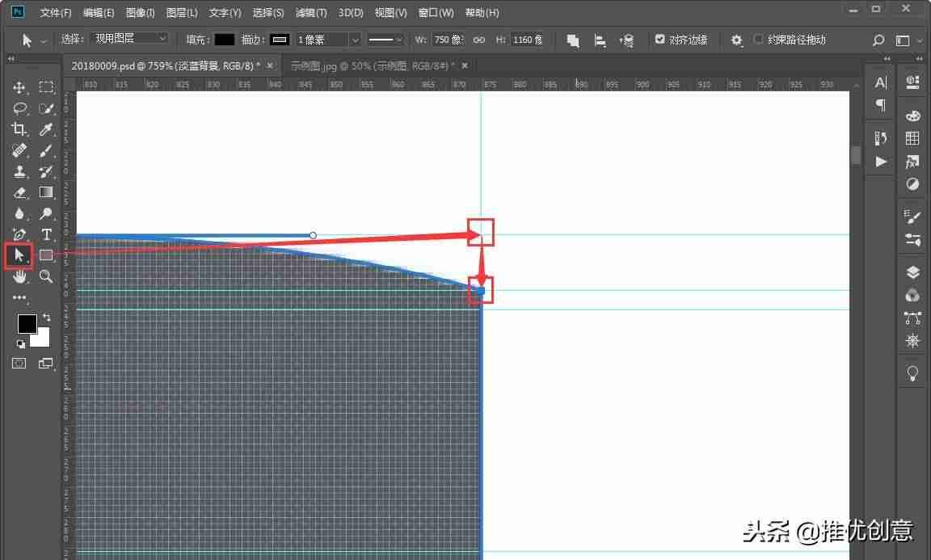Click the black fill color swatch
931x560 pixels.
coord(225,40)
